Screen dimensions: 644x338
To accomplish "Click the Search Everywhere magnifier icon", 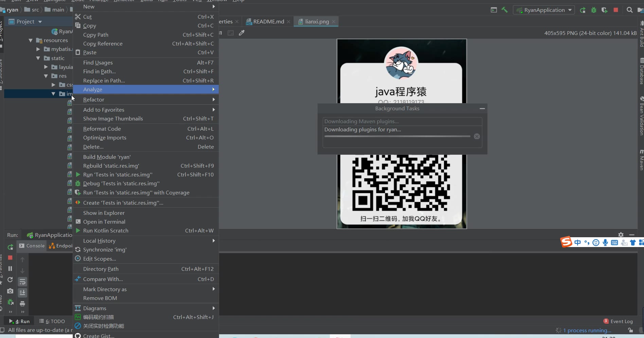I will click(x=630, y=10).
